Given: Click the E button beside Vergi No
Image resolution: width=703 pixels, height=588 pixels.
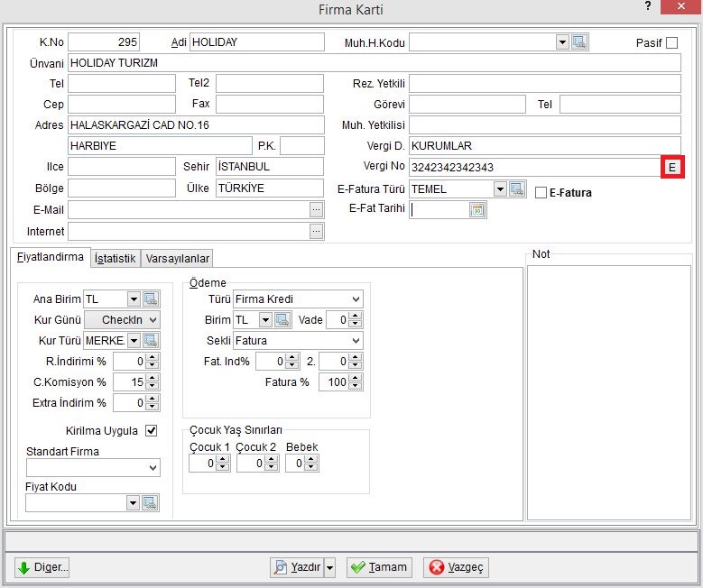Looking at the screenshot, I should click(672, 167).
